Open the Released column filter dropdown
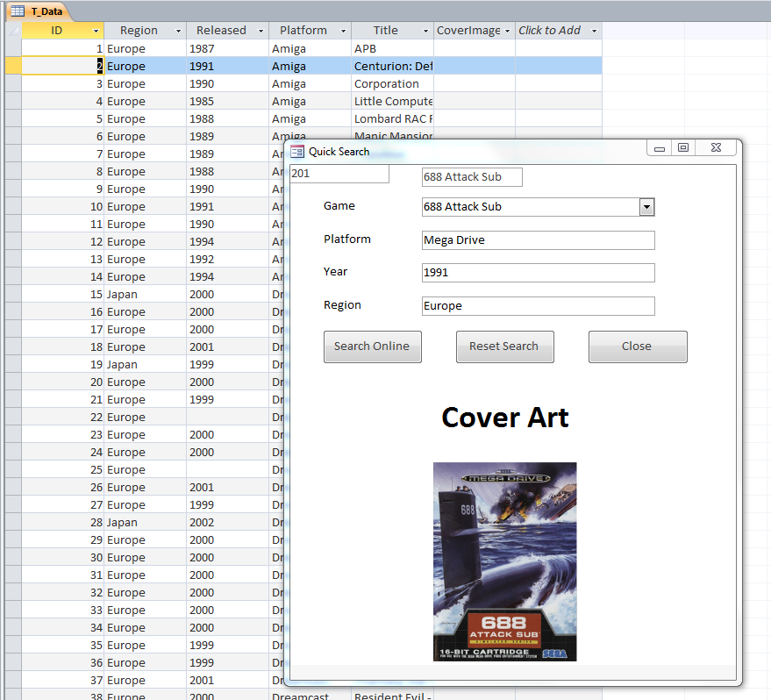Screen dimensions: 771x700 coord(261,31)
